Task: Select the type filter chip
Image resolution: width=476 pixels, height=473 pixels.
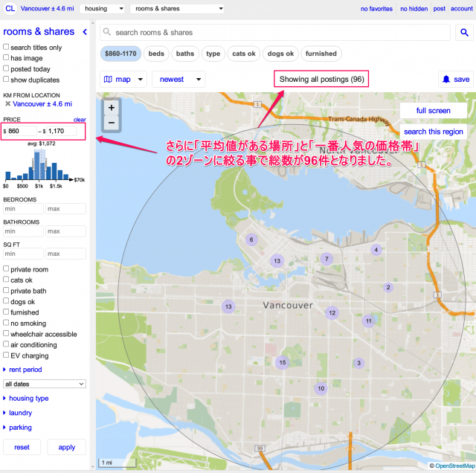Action: pyautogui.click(x=213, y=54)
